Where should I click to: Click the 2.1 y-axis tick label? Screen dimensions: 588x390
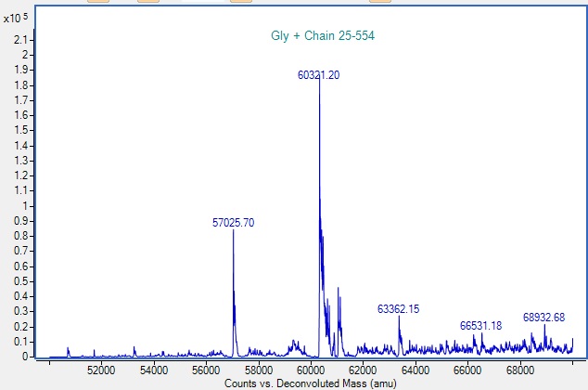pos(20,40)
